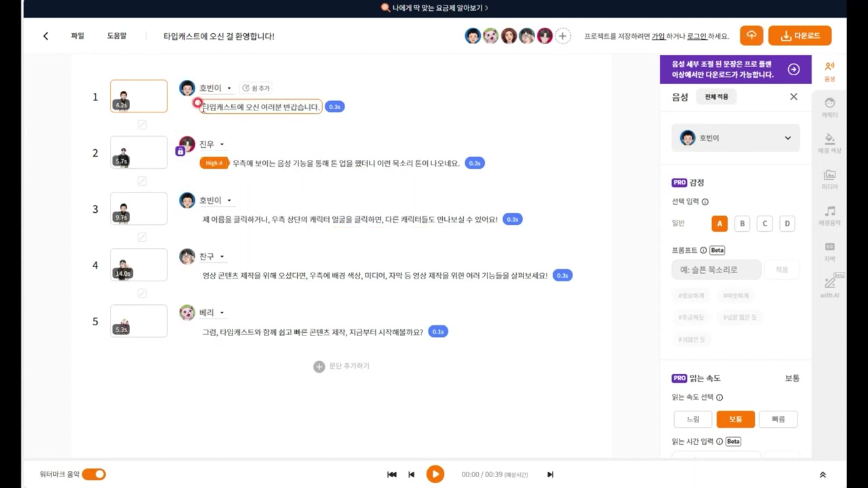Open the 캐릭터 tab in the right sidebar
This screenshot has width=868, height=488.
(x=829, y=108)
